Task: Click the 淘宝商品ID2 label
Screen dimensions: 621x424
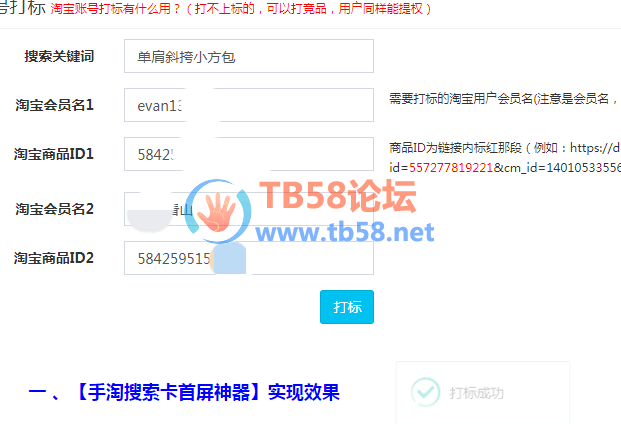Action: [x=54, y=258]
